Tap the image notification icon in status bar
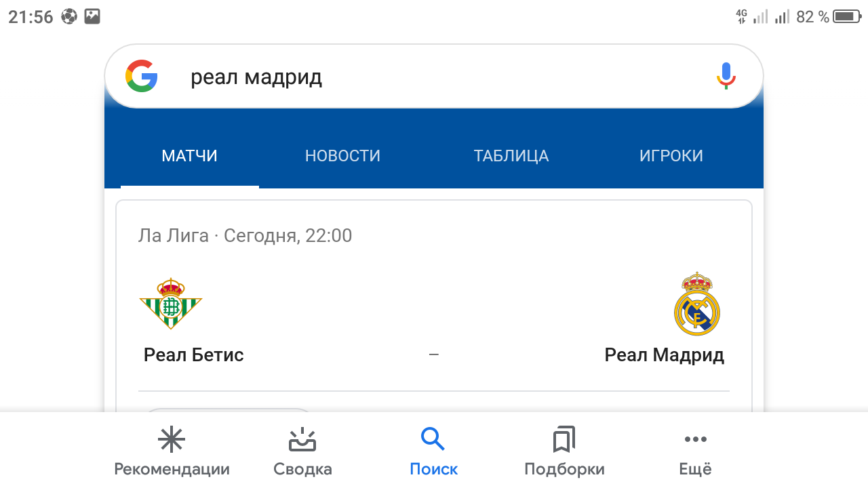 tap(92, 17)
